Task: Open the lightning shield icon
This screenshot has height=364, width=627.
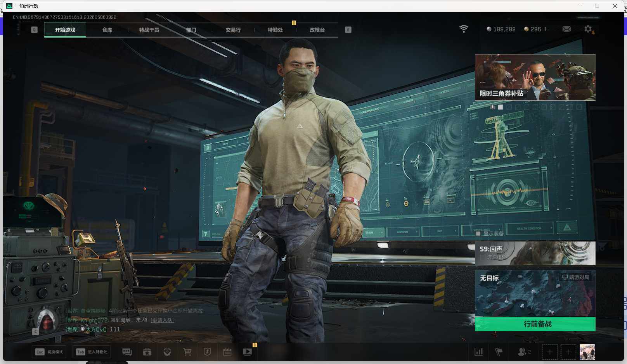Action: click(x=207, y=352)
